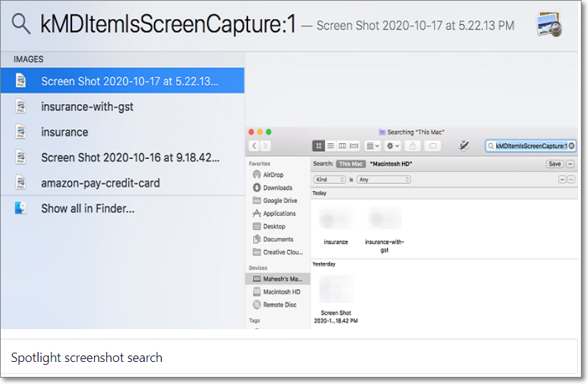The image size is (588, 384).
Task: Open the gear Action dropdown menu
Action: (392, 146)
